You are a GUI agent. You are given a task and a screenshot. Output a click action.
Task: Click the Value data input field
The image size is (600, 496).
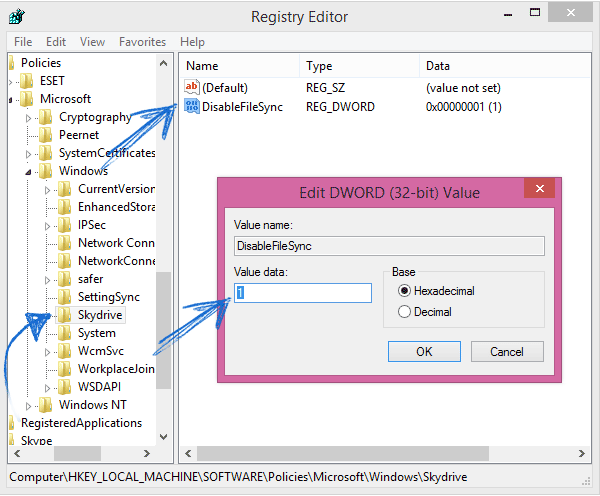click(303, 292)
